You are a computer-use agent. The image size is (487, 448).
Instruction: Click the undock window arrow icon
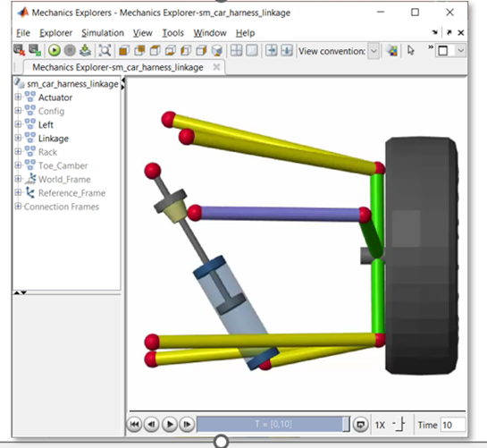pos(449,32)
